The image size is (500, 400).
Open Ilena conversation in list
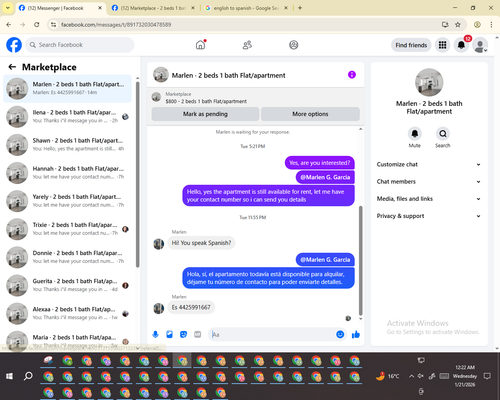pyautogui.click(x=67, y=117)
